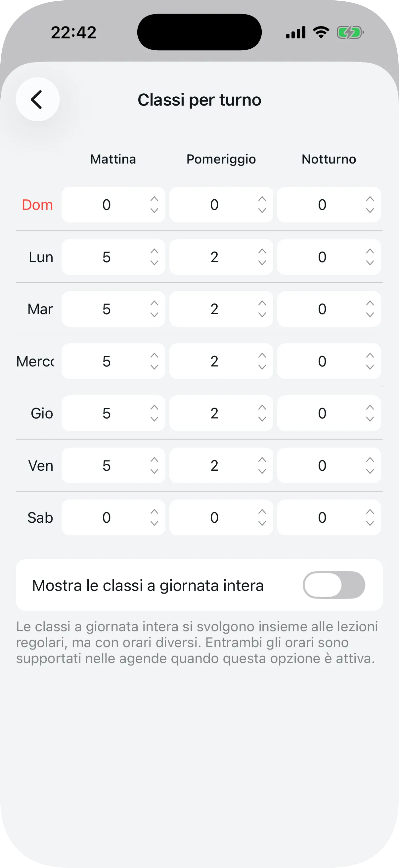Increment Dom Mattina count using up chevron

coord(154,199)
